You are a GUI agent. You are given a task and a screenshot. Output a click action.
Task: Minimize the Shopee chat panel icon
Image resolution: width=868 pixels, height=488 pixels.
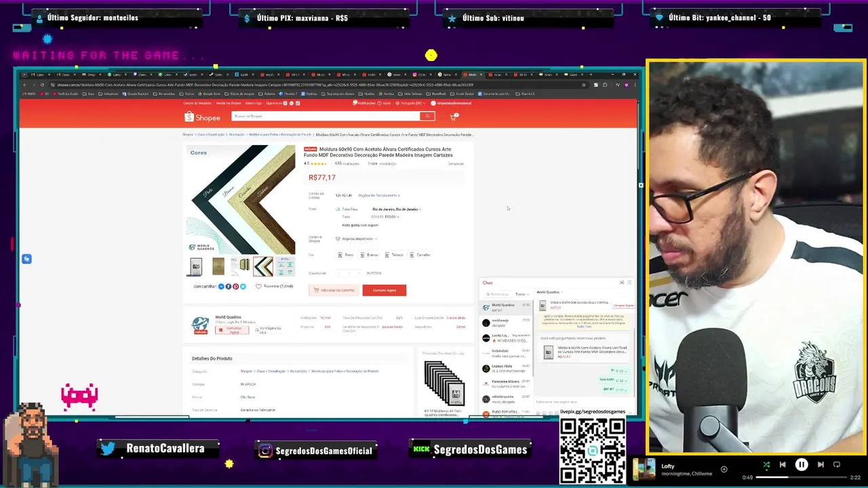pos(629,283)
